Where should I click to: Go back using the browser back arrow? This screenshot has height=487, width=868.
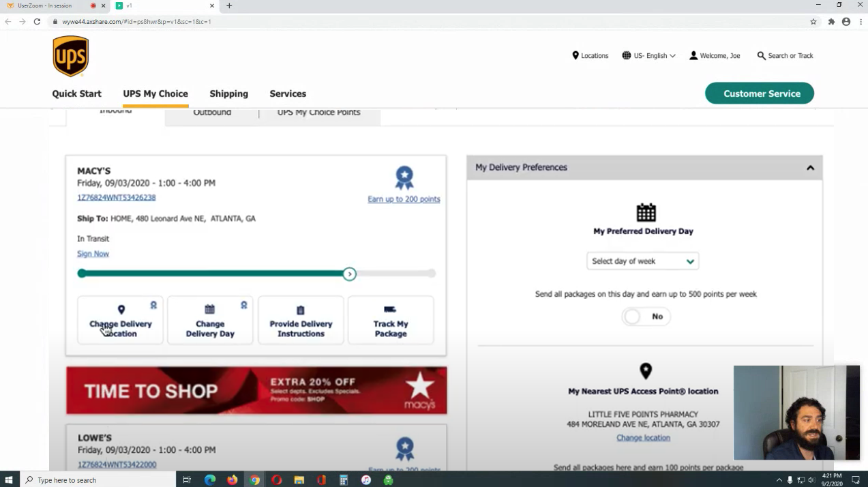pyautogui.click(x=8, y=22)
